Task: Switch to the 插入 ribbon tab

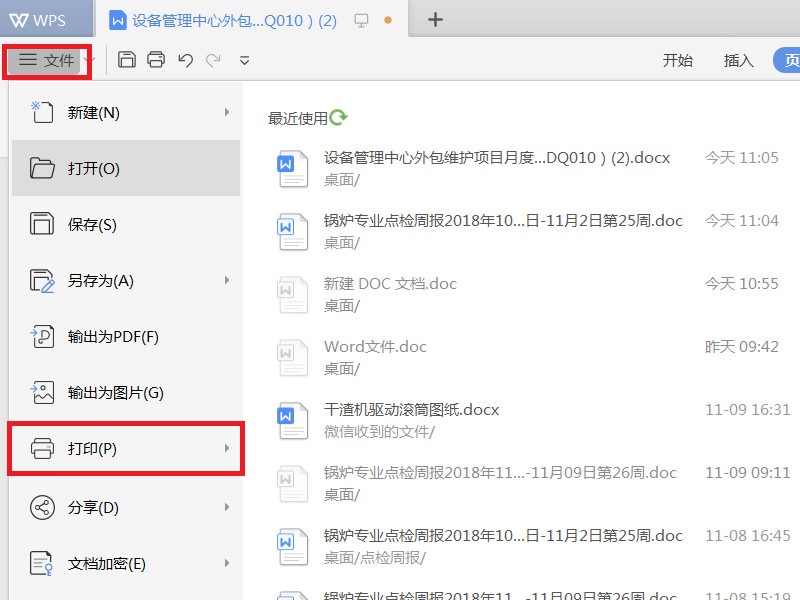Action: tap(738, 60)
